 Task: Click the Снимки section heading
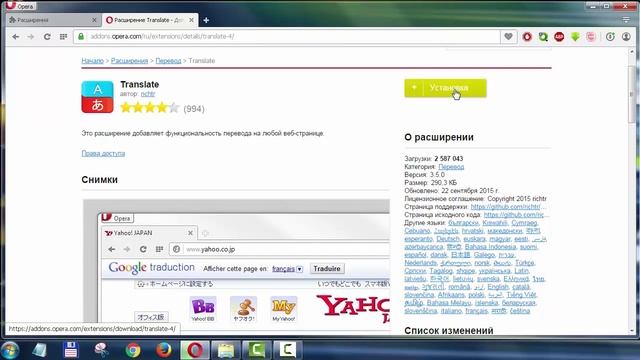pyautogui.click(x=100, y=180)
